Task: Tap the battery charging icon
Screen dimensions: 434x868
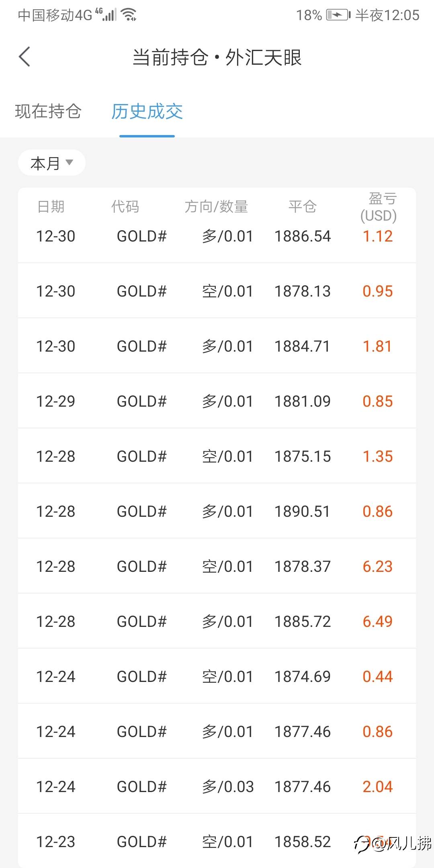Action: (x=338, y=15)
